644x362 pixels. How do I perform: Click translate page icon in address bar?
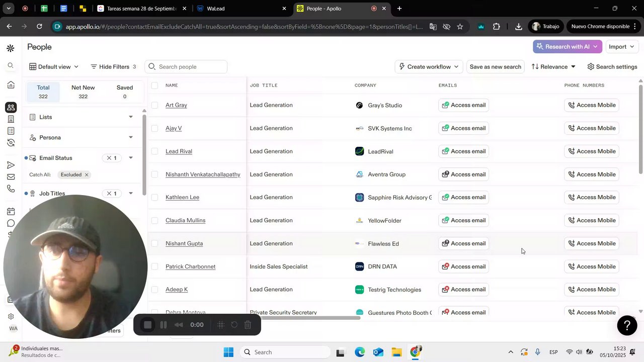point(433,27)
